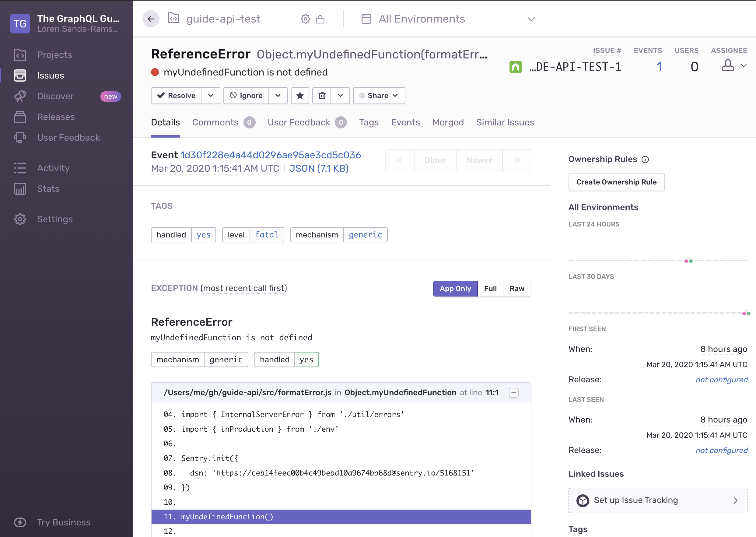756x537 pixels.
Task: Click the Last 24 Hours chart data point
Action: coord(688,261)
